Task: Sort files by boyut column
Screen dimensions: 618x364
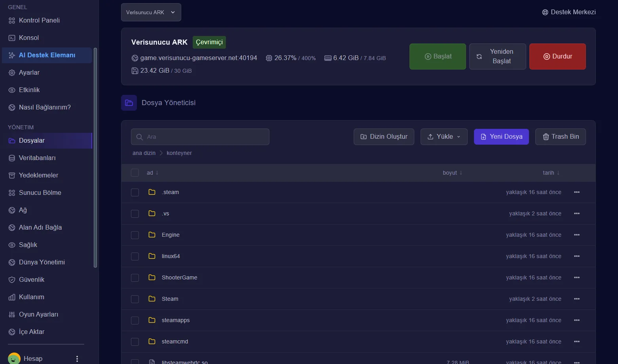Action: pos(452,173)
